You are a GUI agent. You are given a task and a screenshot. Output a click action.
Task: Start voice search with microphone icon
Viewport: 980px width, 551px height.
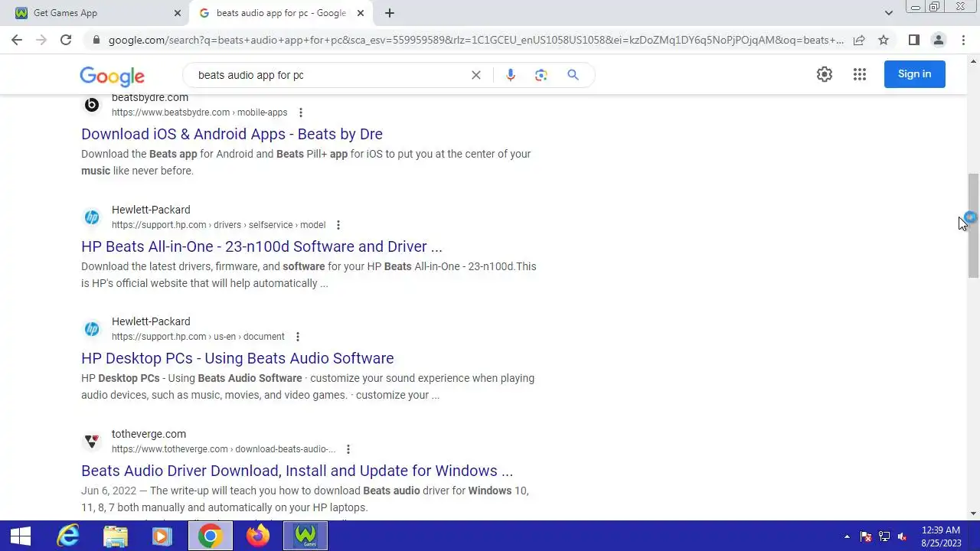511,75
